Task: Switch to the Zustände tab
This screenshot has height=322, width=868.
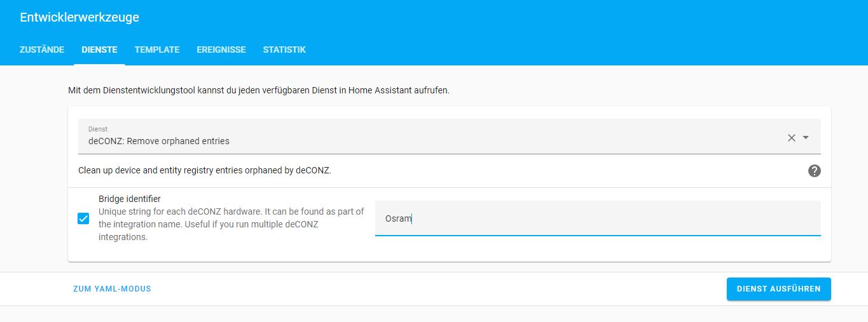Action: 42,50
